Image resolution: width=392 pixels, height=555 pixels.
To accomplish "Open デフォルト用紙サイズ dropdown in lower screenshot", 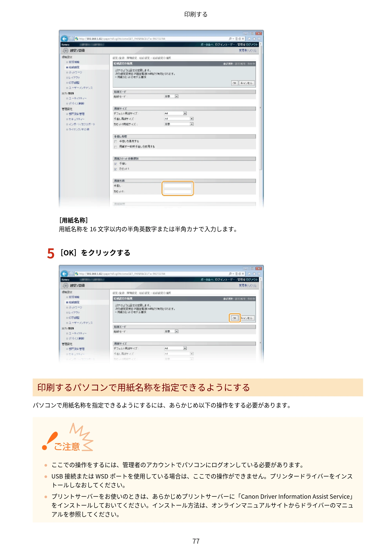I will pos(175,348).
